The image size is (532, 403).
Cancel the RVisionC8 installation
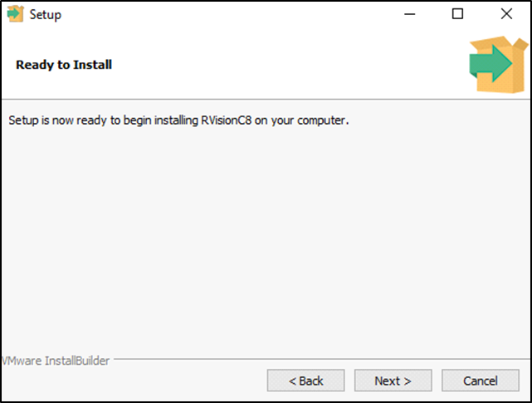pos(480,381)
